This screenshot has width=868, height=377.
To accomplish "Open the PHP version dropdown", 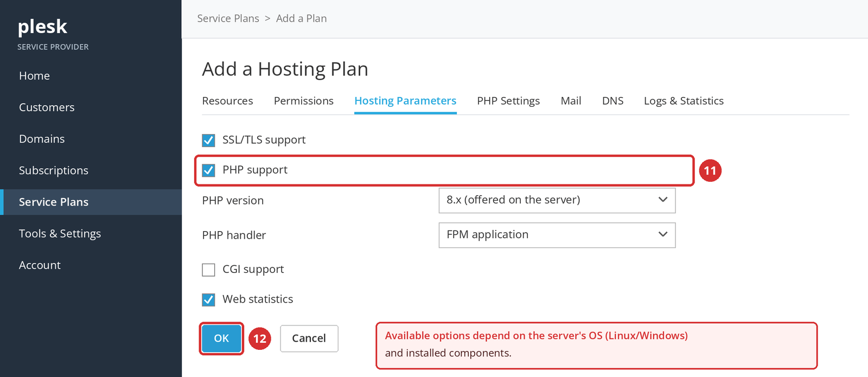I will click(557, 200).
